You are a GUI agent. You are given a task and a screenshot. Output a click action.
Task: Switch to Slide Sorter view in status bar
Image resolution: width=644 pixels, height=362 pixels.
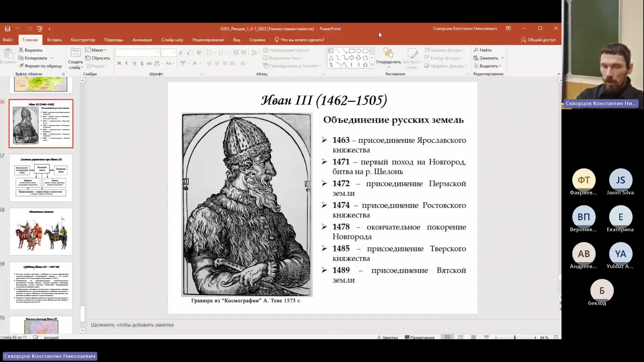pos(461,337)
